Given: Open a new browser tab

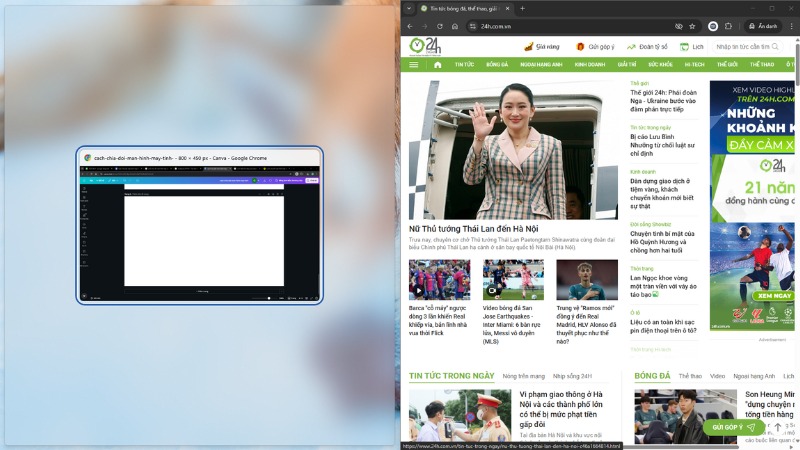Looking at the screenshot, I should (x=522, y=8).
